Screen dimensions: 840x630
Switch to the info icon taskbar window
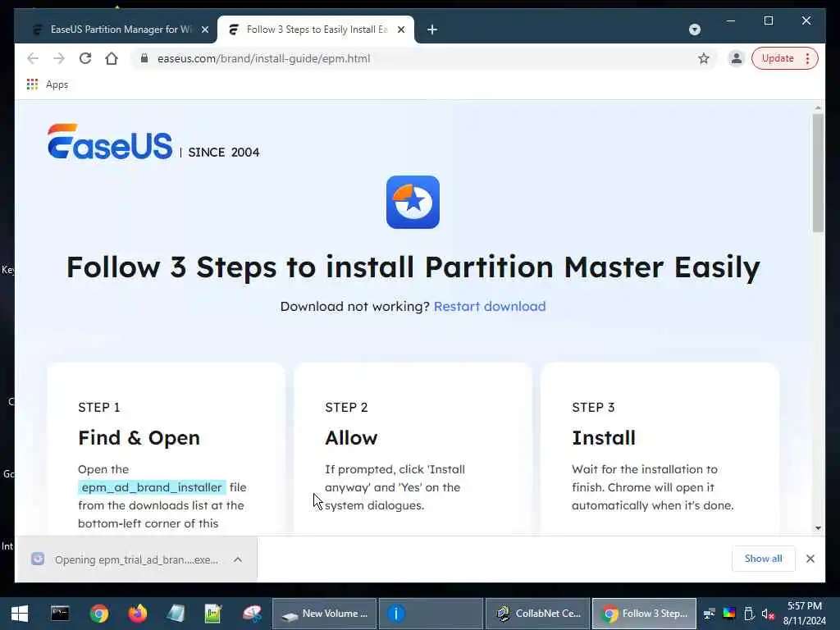click(x=431, y=614)
